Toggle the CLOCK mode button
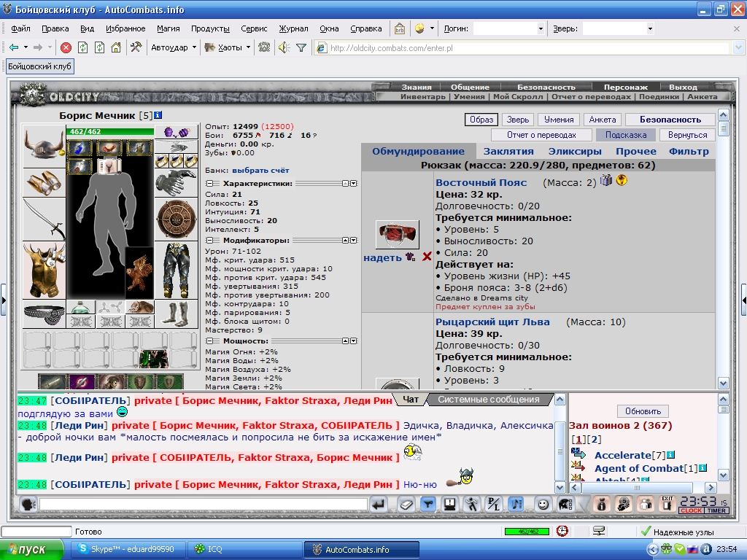747x560 pixels. pos(691,510)
